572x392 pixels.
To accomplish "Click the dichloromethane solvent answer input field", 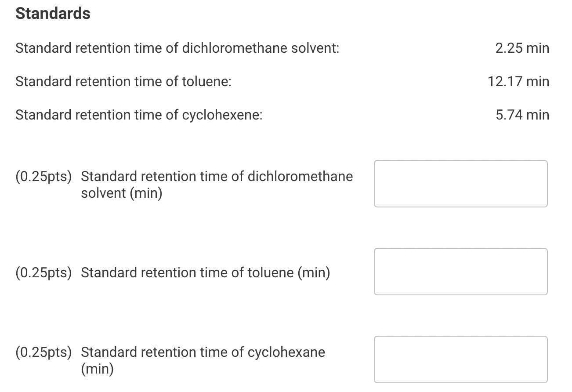I will click(x=460, y=183).
